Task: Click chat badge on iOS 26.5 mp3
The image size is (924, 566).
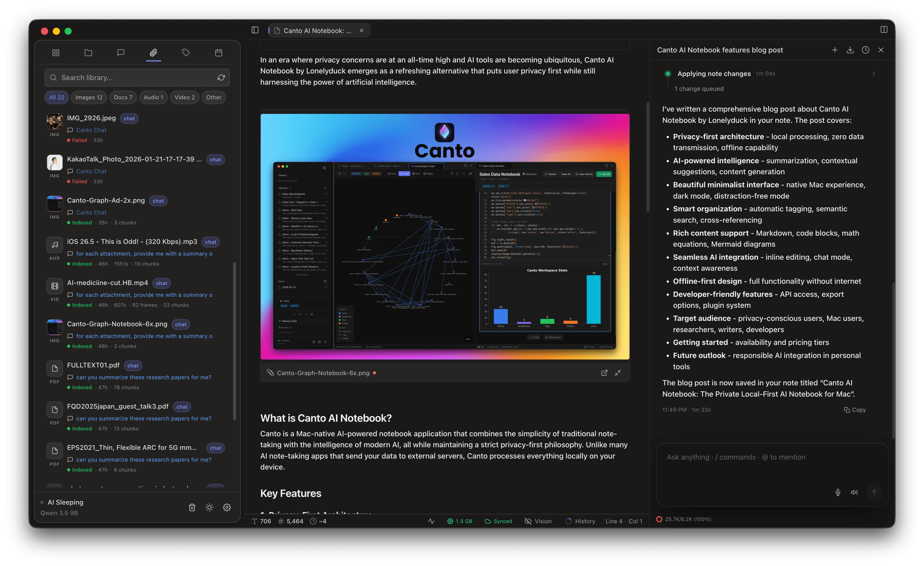Action: pyautogui.click(x=210, y=242)
